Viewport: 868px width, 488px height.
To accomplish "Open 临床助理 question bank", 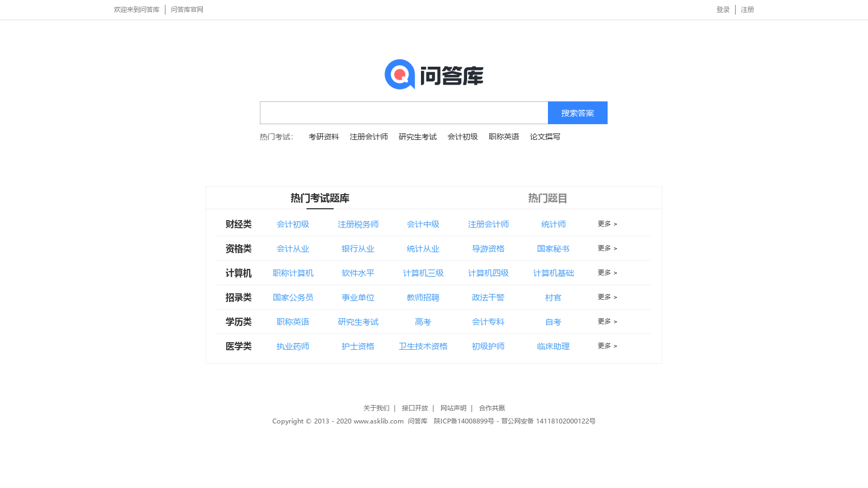I will [x=553, y=346].
